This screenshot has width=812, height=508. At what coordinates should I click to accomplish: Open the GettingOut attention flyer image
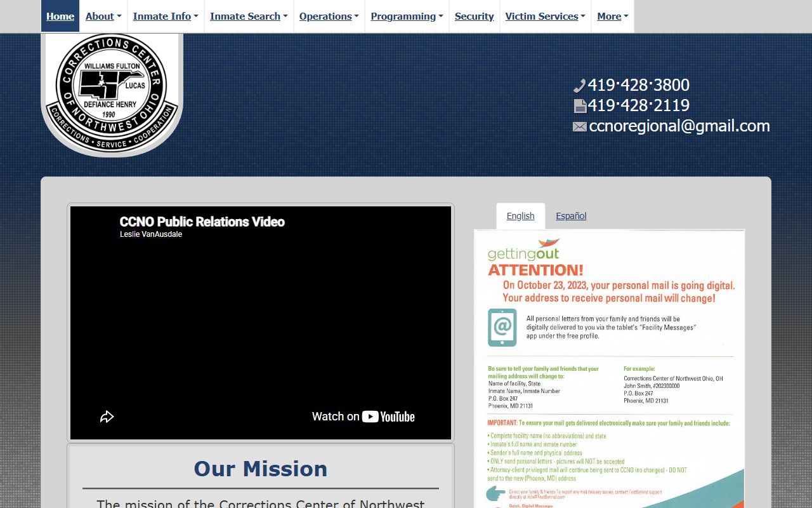(609, 369)
